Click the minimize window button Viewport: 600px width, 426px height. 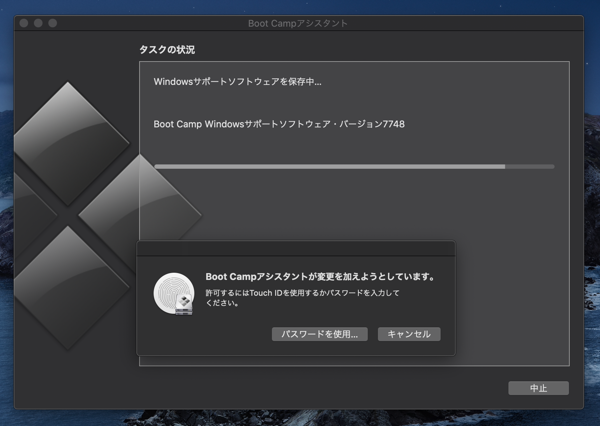tap(38, 23)
